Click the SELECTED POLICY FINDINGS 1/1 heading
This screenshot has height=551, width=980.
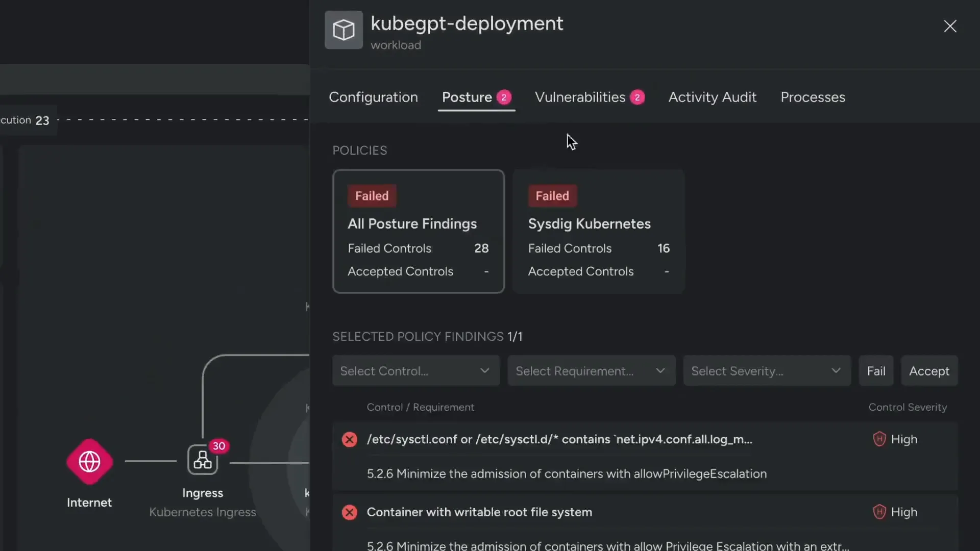click(427, 337)
